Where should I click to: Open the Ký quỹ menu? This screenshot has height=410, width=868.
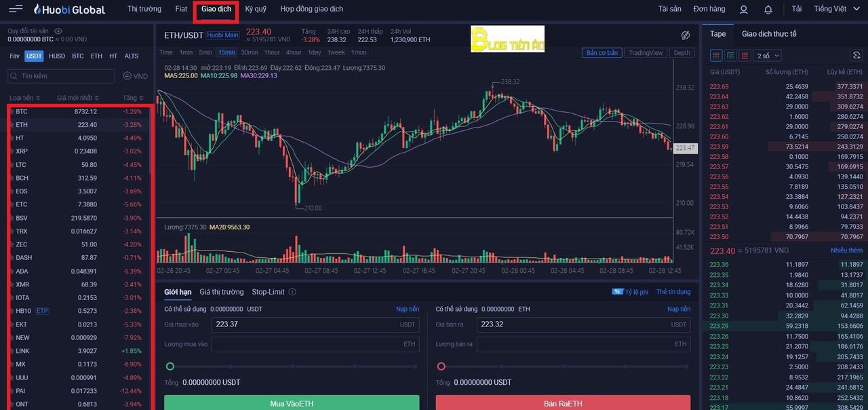click(256, 10)
